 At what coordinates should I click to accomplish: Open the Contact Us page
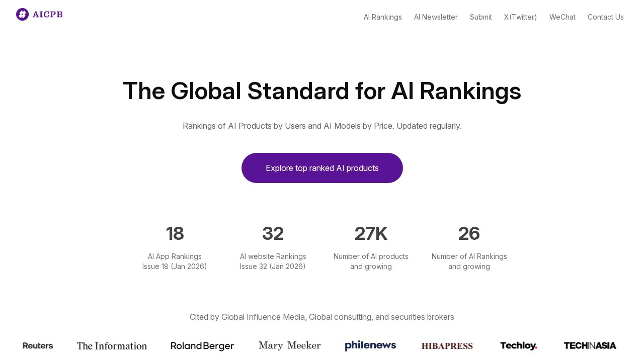pos(605,17)
